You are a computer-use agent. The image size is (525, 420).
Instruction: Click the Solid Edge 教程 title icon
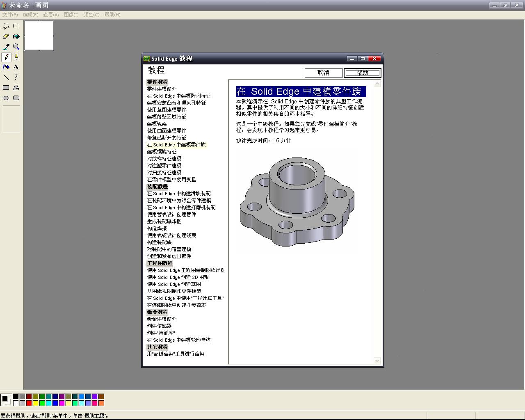click(146, 59)
